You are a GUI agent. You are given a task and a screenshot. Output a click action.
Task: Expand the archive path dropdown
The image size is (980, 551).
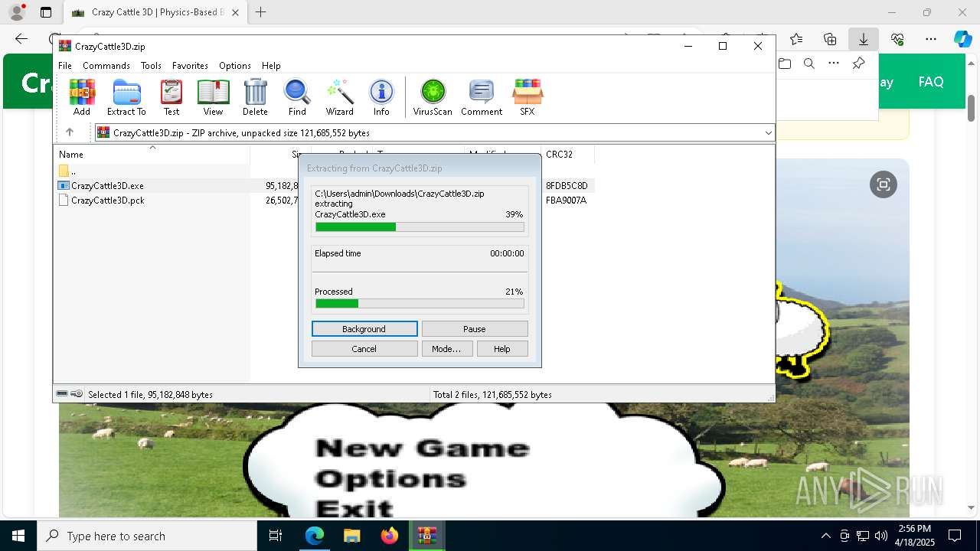tap(768, 132)
